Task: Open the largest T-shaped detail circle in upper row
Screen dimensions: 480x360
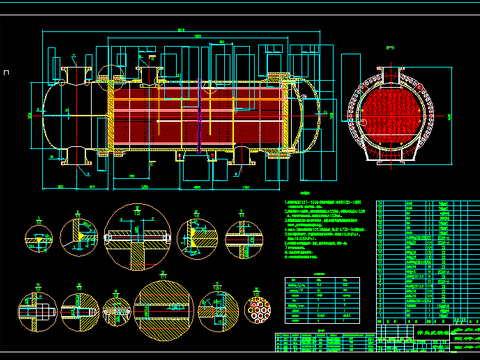Action: [x=138, y=237]
